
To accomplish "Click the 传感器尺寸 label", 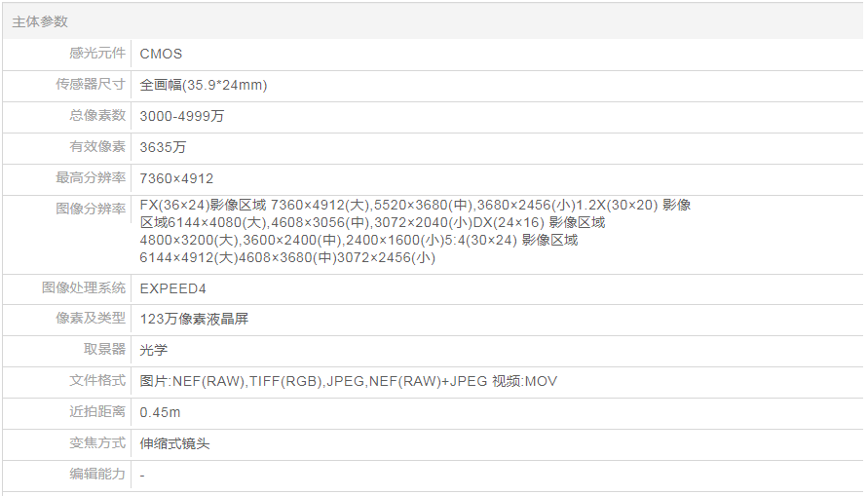I will tap(91, 85).
